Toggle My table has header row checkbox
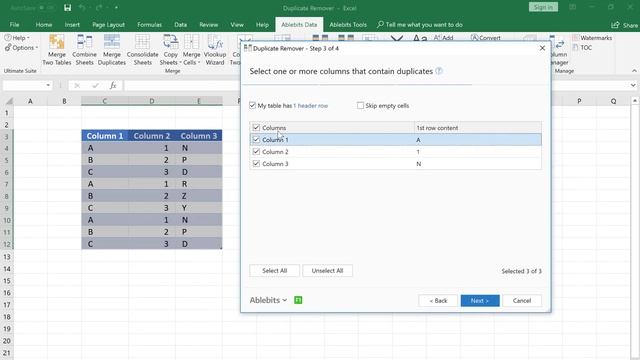The width and height of the screenshot is (640, 360). [252, 105]
